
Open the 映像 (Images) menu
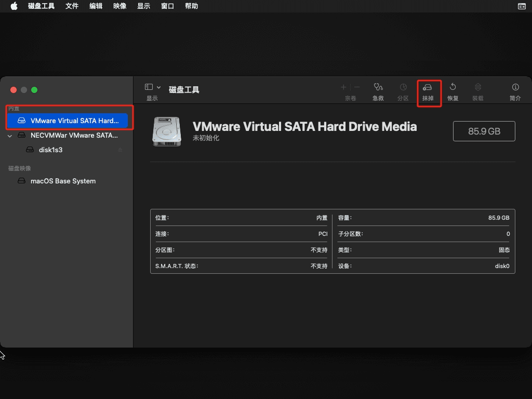click(x=119, y=6)
